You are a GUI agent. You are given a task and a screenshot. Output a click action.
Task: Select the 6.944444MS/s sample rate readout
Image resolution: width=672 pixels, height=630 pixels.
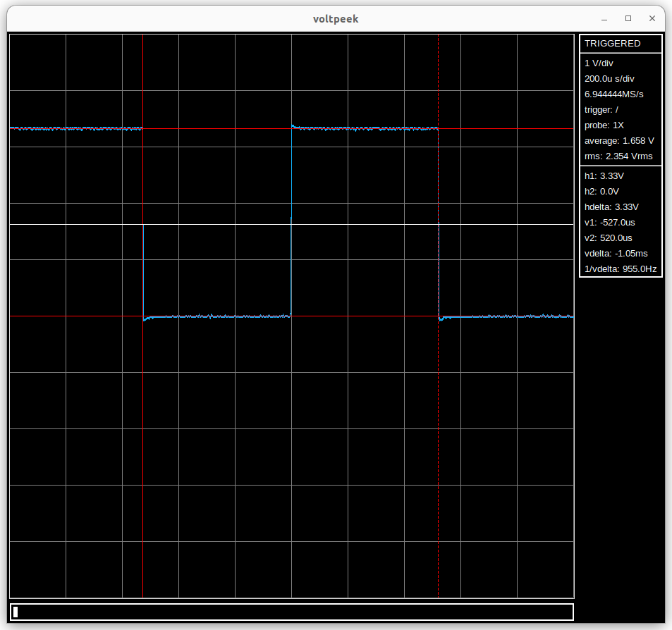(613, 94)
